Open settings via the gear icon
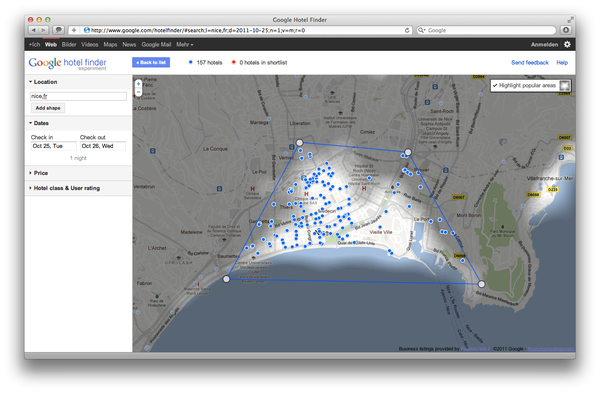 (567, 44)
